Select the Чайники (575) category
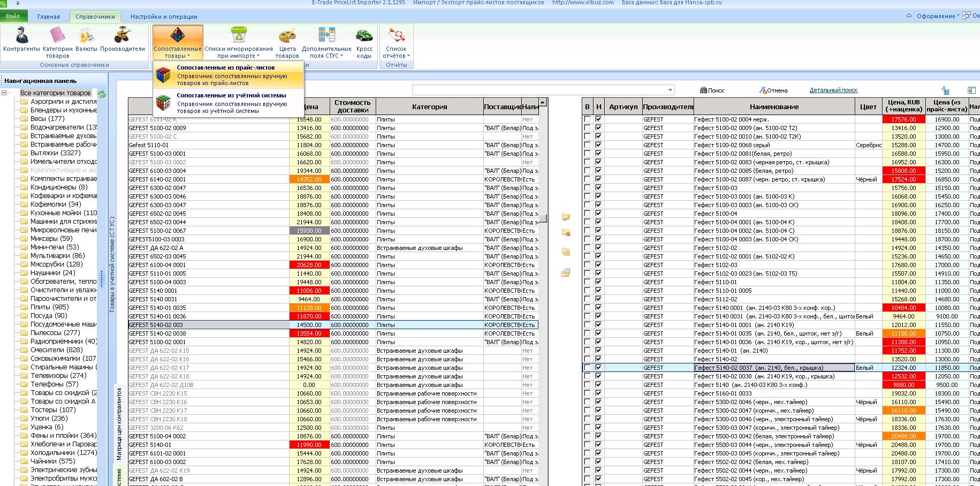Viewport: 980px width, 486px height. click(x=52, y=461)
